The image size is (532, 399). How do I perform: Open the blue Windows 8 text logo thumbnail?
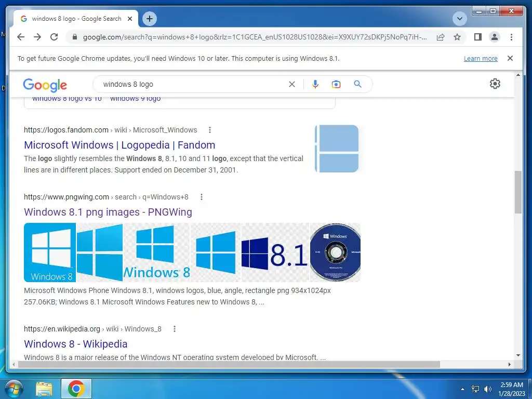(157, 252)
